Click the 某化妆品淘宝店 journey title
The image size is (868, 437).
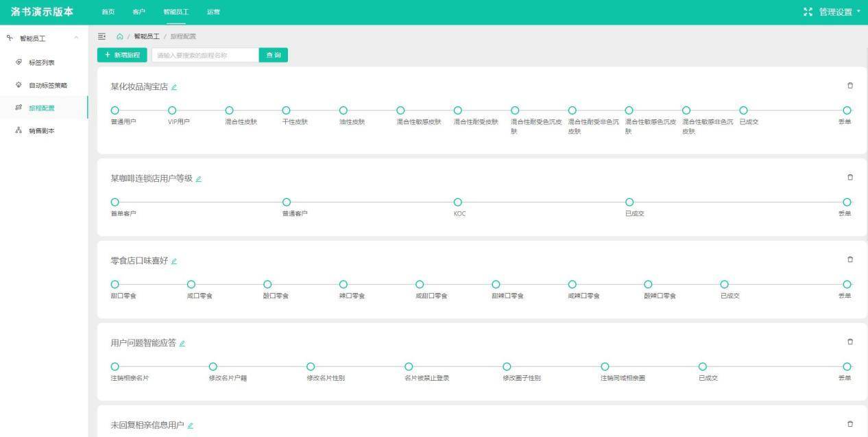click(x=139, y=87)
